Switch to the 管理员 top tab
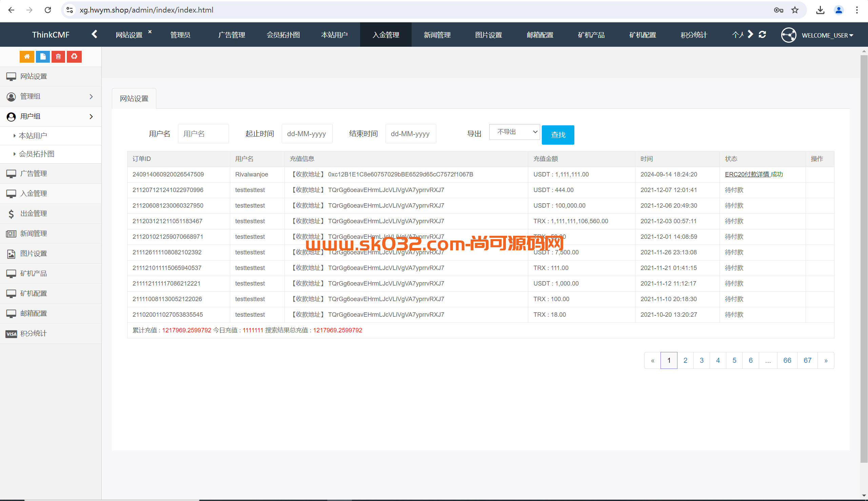This screenshot has height=501, width=868. click(180, 35)
